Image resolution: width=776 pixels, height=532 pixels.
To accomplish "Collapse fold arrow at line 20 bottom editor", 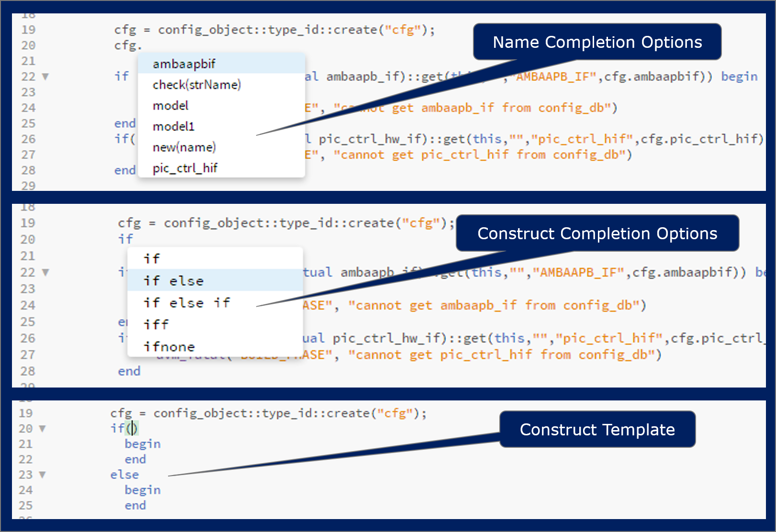I will 42,429.
